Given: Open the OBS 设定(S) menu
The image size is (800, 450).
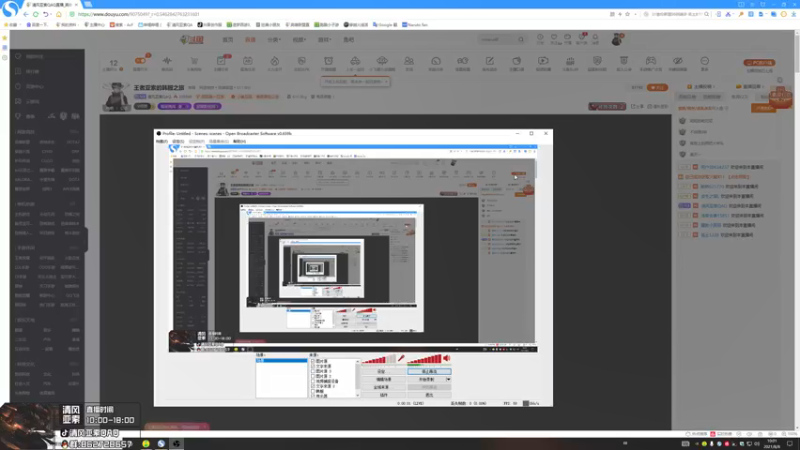Looking at the screenshot, I should tap(178, 141).
